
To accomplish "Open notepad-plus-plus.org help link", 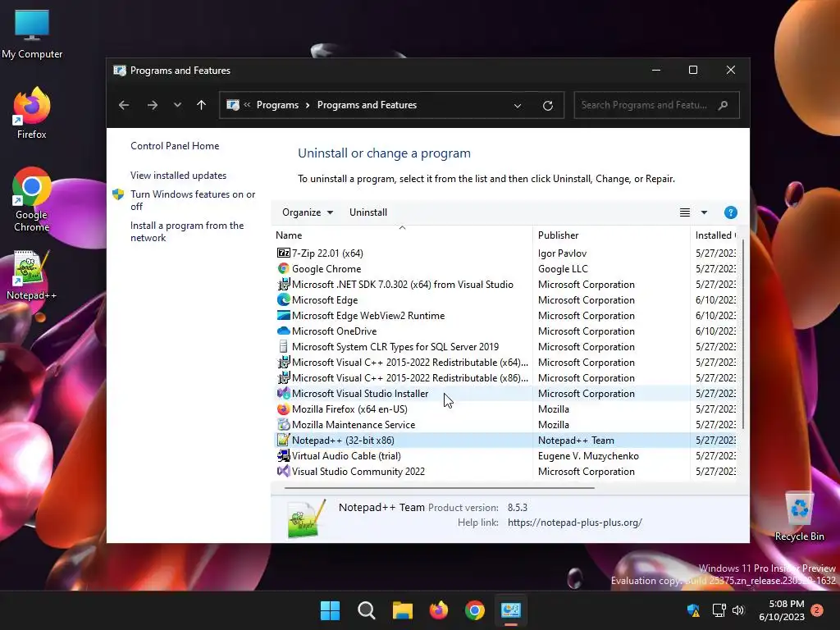I will [575, 523].
